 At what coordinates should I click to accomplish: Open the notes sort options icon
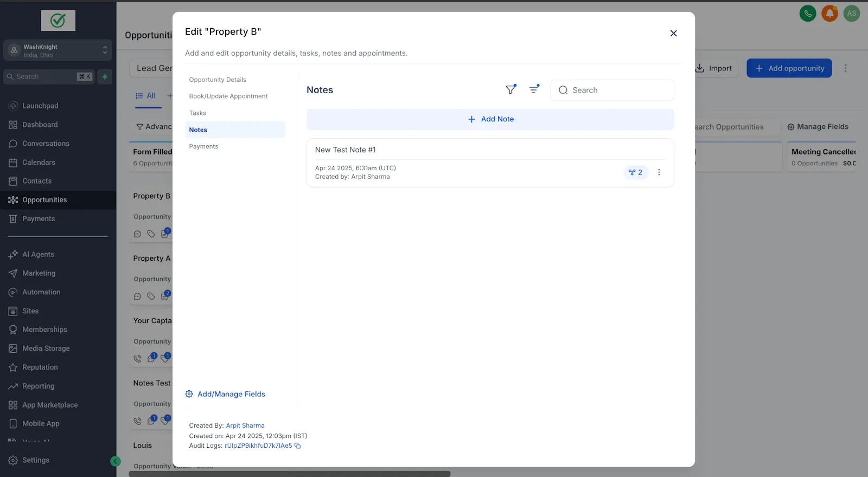tap(534, 89)
